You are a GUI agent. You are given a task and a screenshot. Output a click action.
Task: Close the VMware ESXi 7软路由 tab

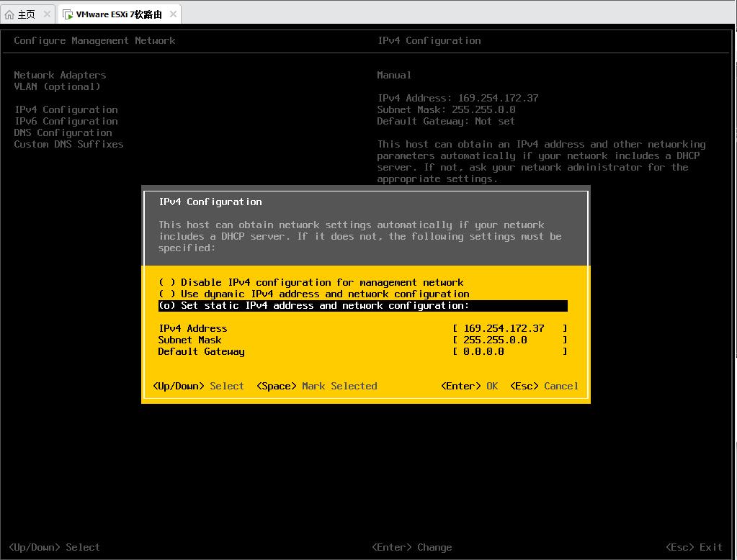point(173,14)
